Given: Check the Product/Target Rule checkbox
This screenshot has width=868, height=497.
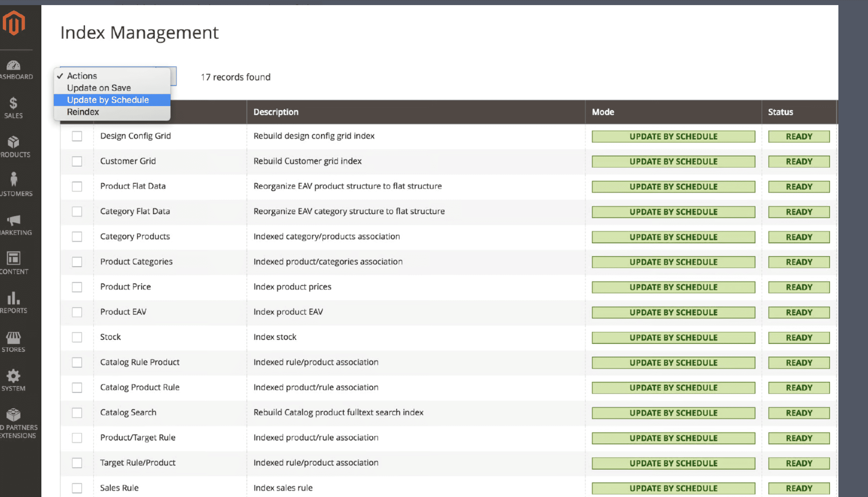Looking at the screenshot, I should 77,438.
